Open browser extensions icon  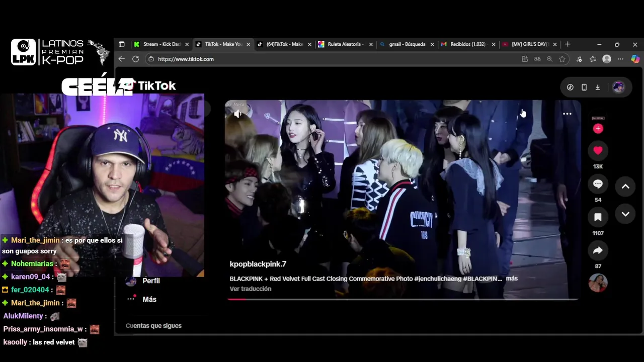(x=579, y=59)
